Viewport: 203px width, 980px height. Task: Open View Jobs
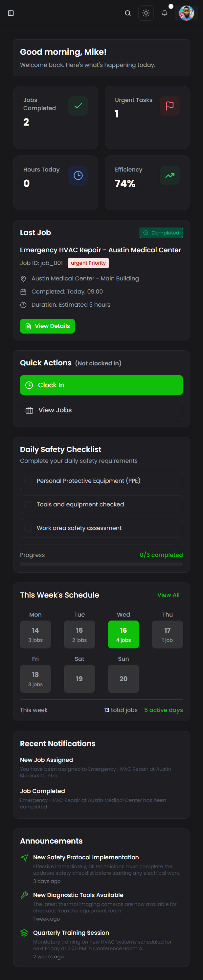point(101,410)
